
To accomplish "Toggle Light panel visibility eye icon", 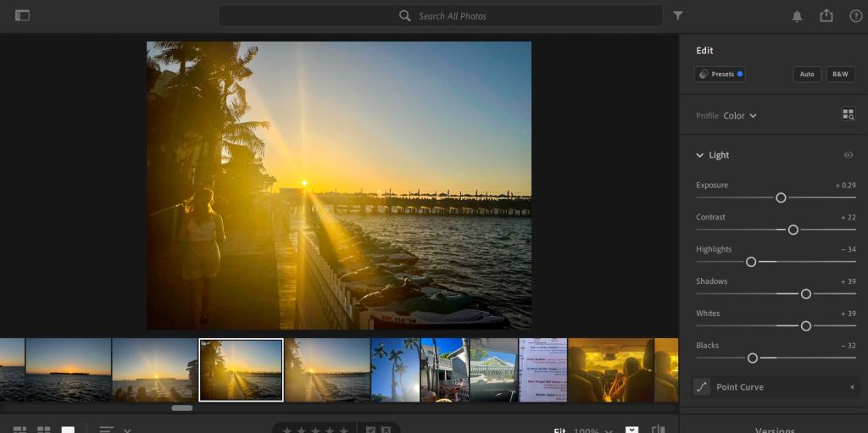I will tap(849, 155).
